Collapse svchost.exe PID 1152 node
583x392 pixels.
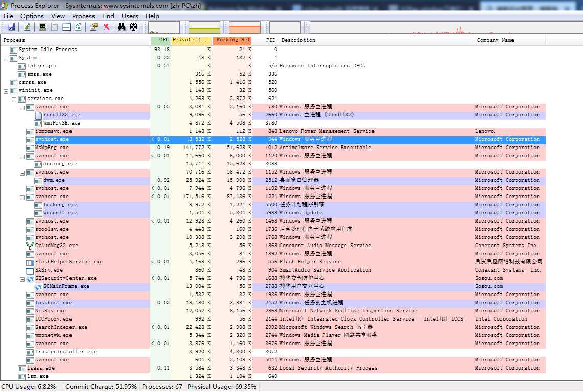[x=22, y=173]
